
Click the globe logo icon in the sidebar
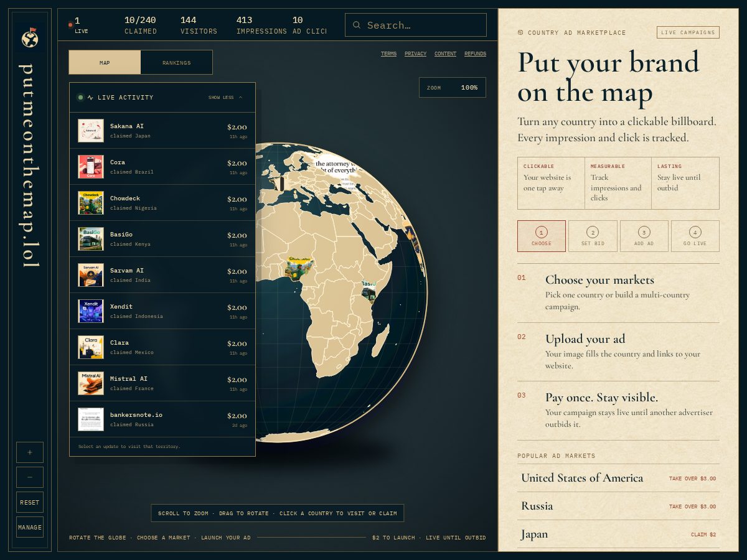30,37
